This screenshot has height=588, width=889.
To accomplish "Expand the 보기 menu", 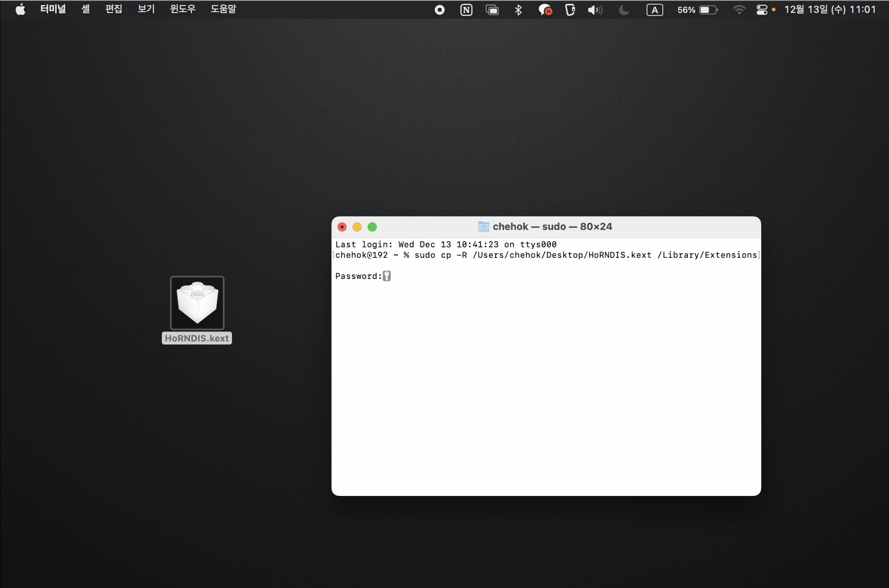I will click(146, 9).
